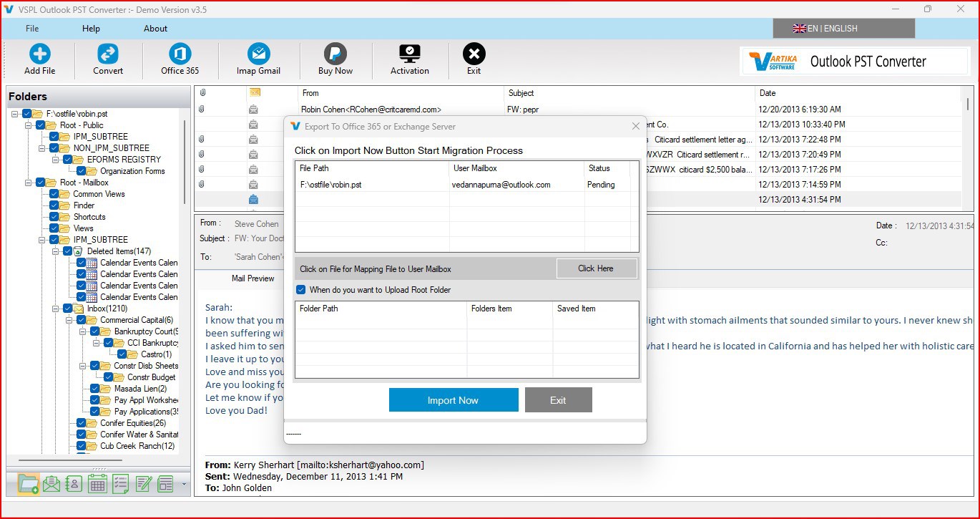Select the notes pencil icon in bottom bar
The height and width of the screenshot is (519, 980).
(143, 484)
